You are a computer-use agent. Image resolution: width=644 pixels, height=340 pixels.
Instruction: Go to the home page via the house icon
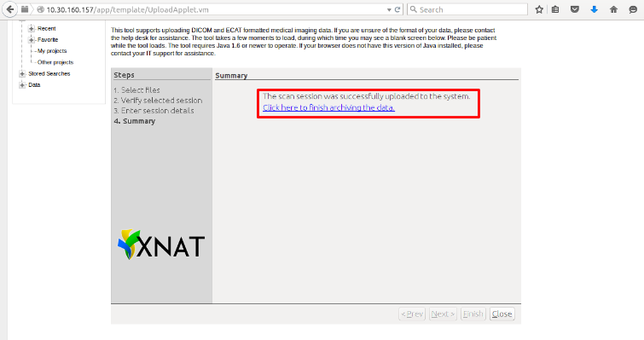613,9
